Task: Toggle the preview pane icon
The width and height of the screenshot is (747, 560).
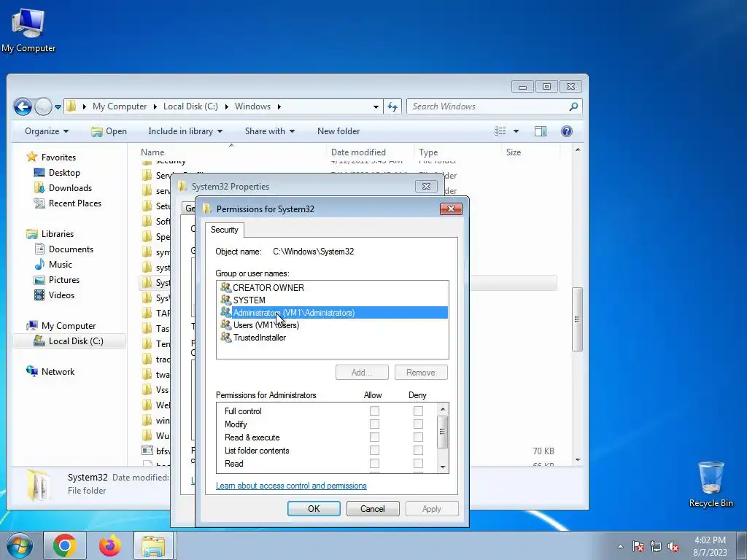Action: [x=541, y=131]
